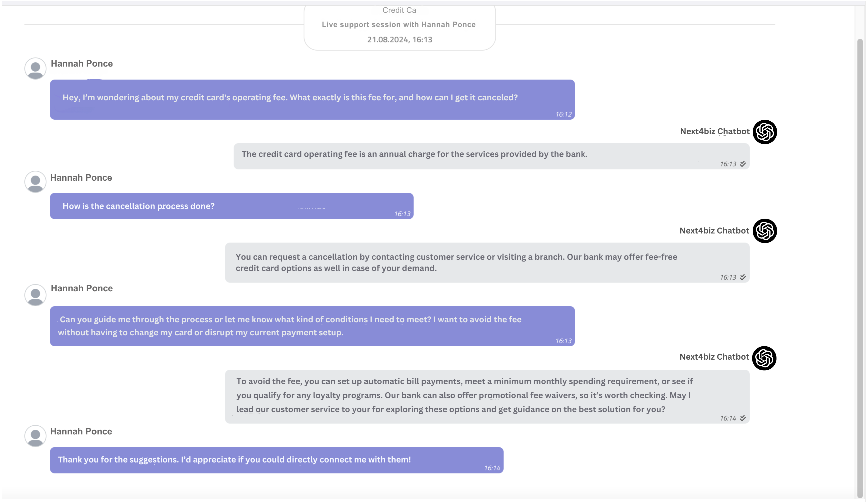Image resolution: width=868 pixels, height=502 pixels.
Task: Select the message 'How is the cancellation process done?'
Action: (x=231, y=206)
